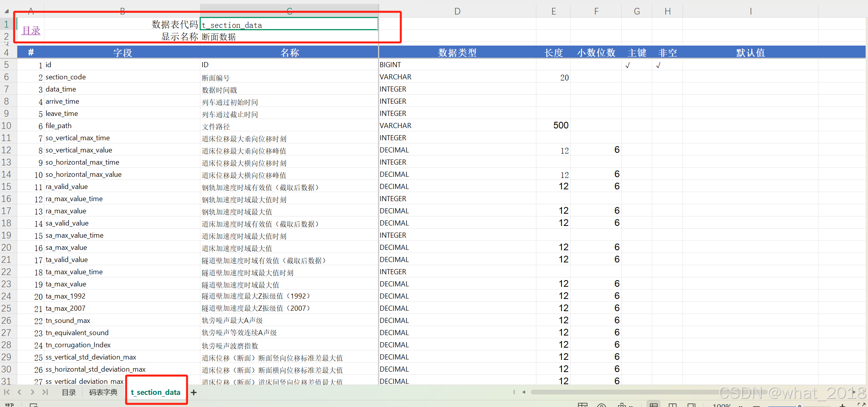Toggle the 非空 checkmark on the id row
868x407 pixels.
[659, 65]
